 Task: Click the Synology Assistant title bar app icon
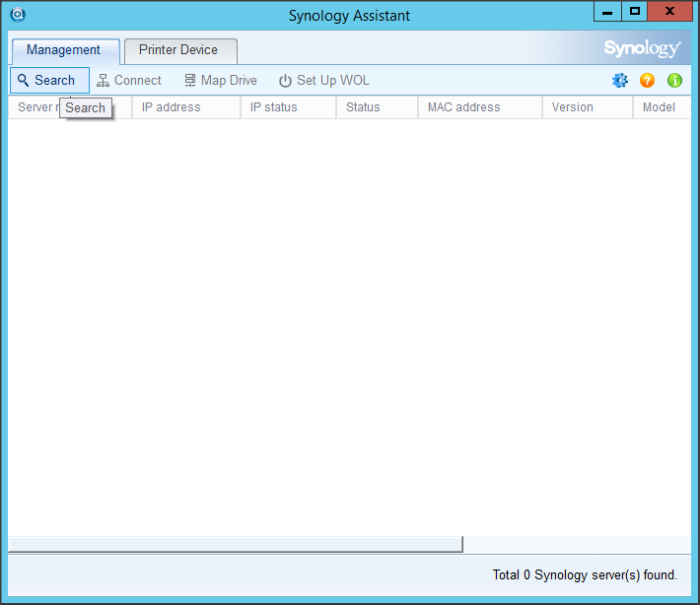coord(17,14)
